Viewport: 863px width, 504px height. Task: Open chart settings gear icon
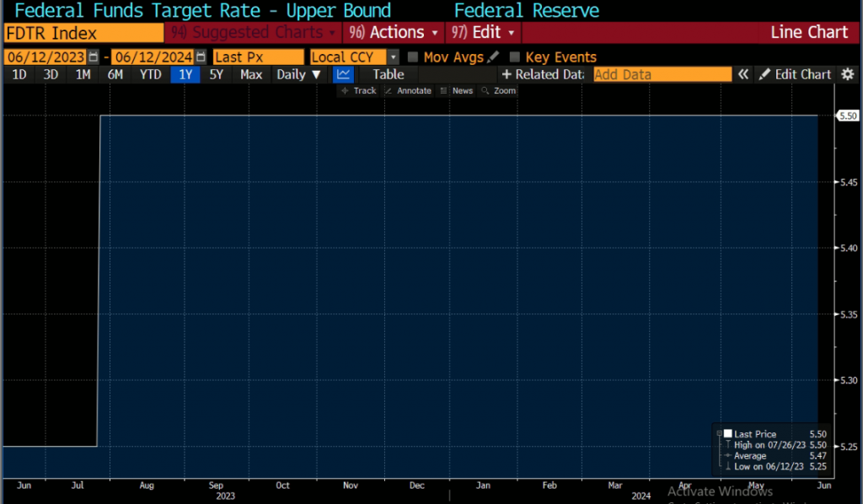tap(848, 74)
